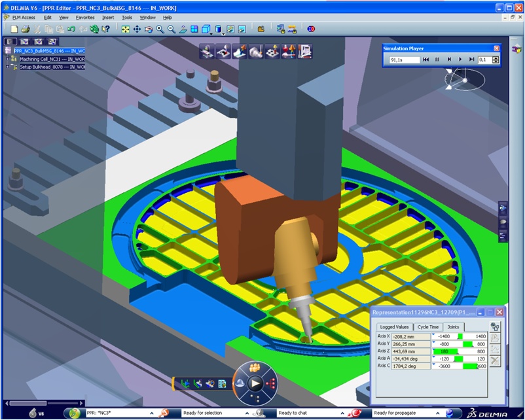Open the Insert menu

[x=108, y=18]
